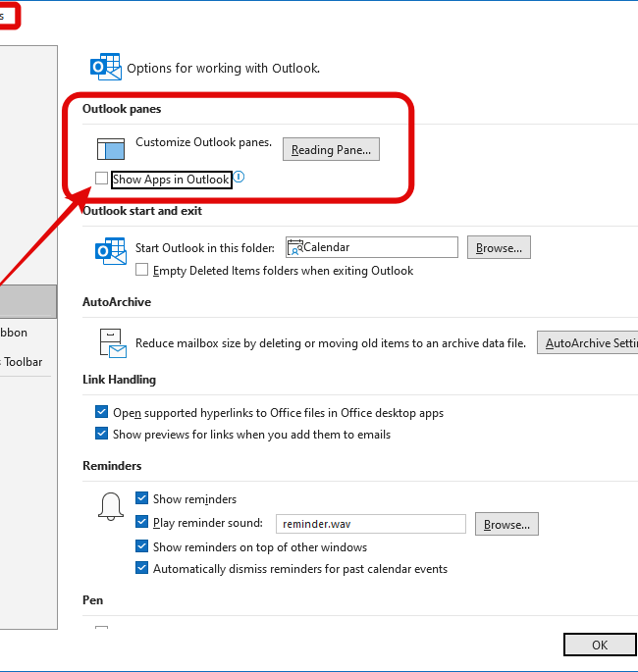Click the reminder.wav sound file field
638x672 pixels.
[x=371, y=524]
